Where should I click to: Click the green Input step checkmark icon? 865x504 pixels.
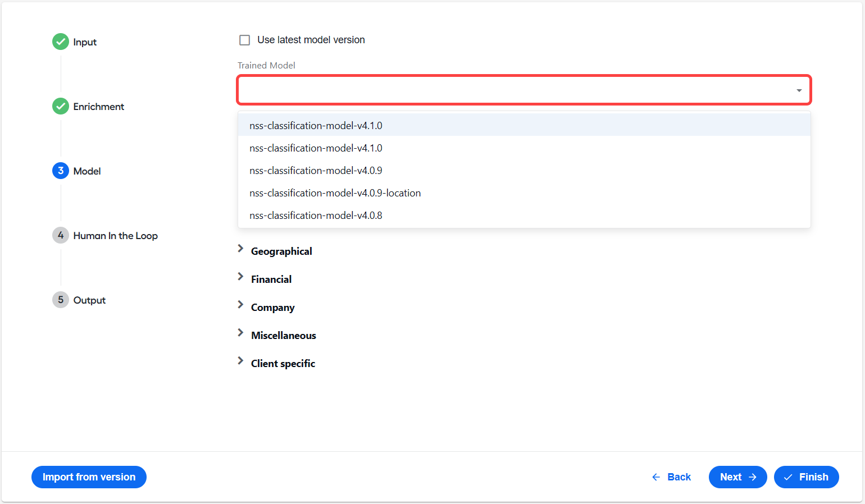(61, 42)
